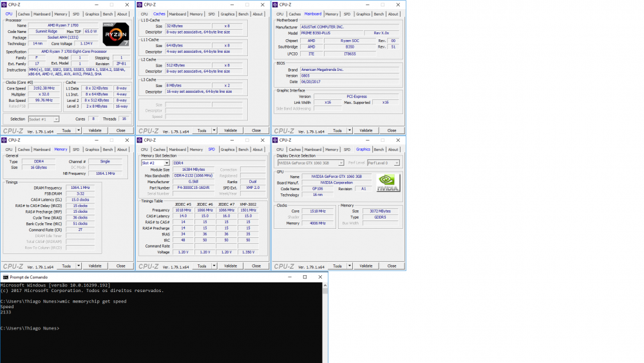Select Graphics tab in the DRAM Timings window
The image size is (644, 363).
click(92, 150)
